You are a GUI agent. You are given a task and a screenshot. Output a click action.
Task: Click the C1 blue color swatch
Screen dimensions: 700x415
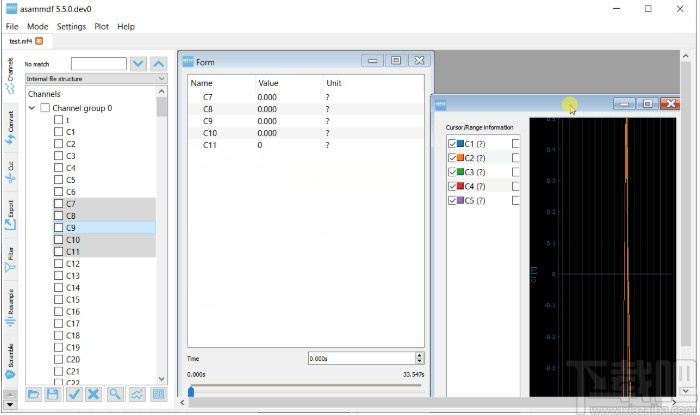pyautogui.click(x=460, y=144)
